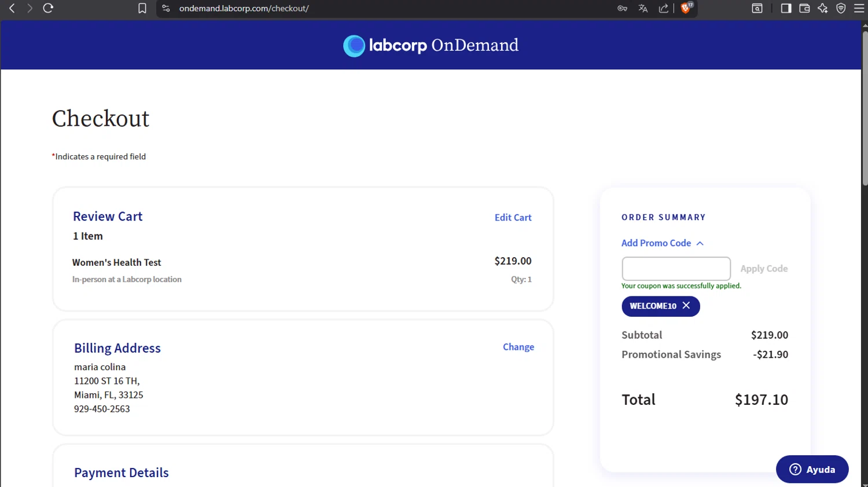The image size is (868, 487).
Task: Click the $219.00 item price in cart
Action: click(x=513, y=261)
